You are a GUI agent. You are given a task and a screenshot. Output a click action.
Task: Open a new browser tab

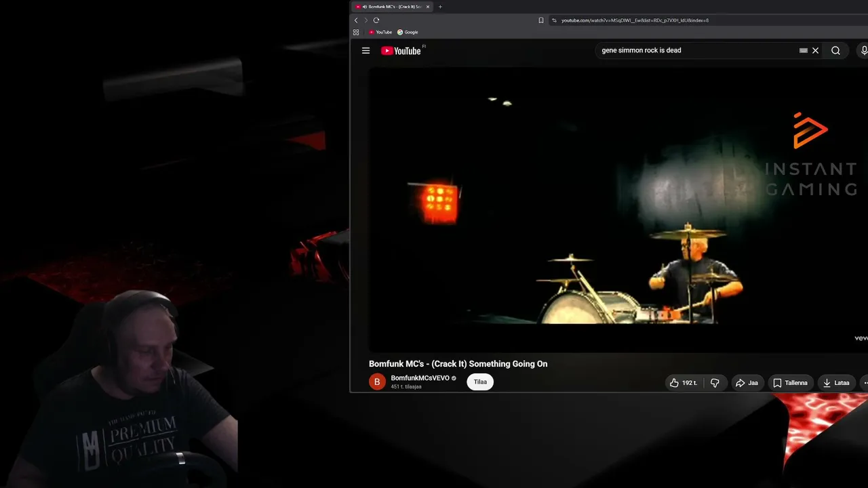coord(440,7)
